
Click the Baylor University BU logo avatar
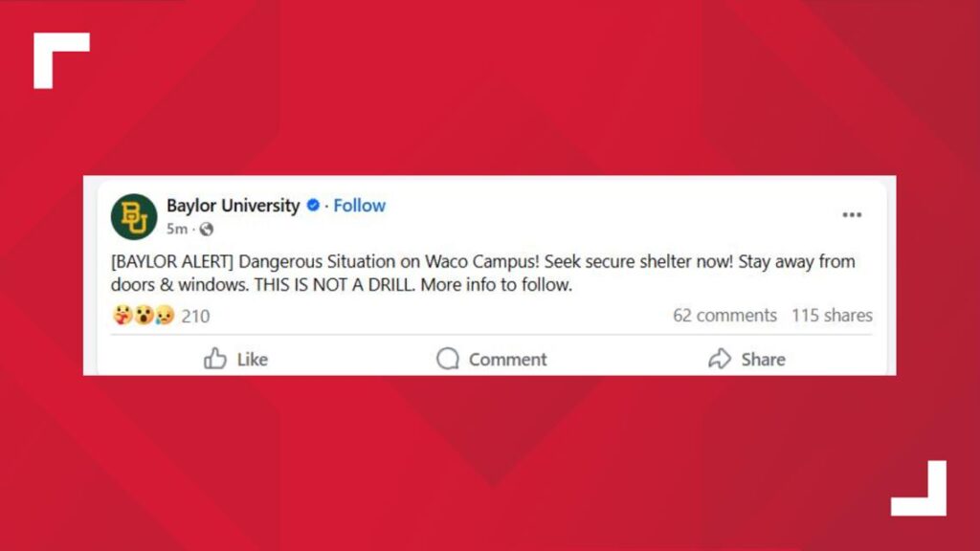[x=134, y=216]
